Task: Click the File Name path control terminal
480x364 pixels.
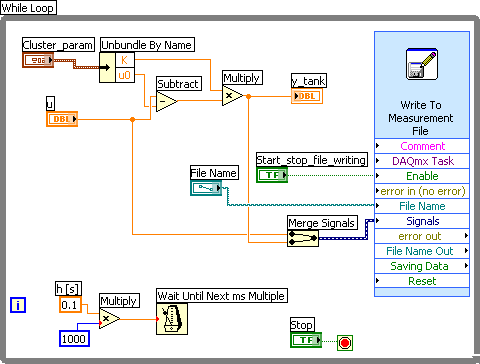Action: tap(206, 188)
